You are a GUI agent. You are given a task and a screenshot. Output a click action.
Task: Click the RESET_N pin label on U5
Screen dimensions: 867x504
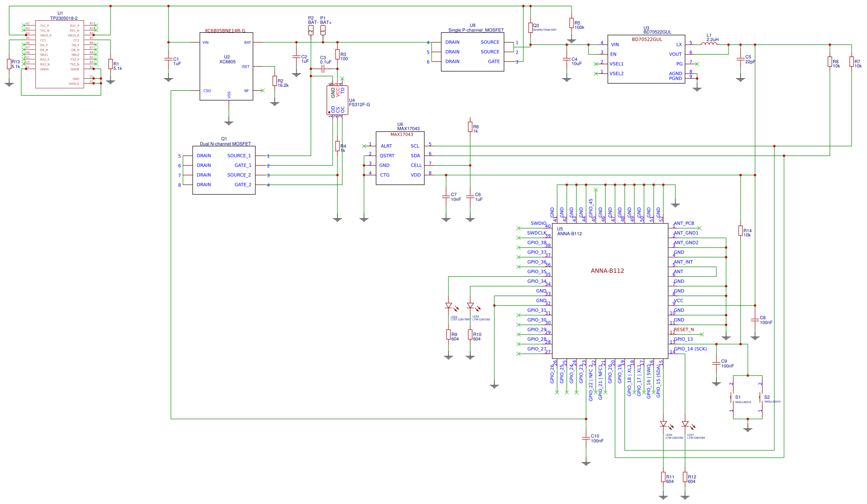[684, 329]
